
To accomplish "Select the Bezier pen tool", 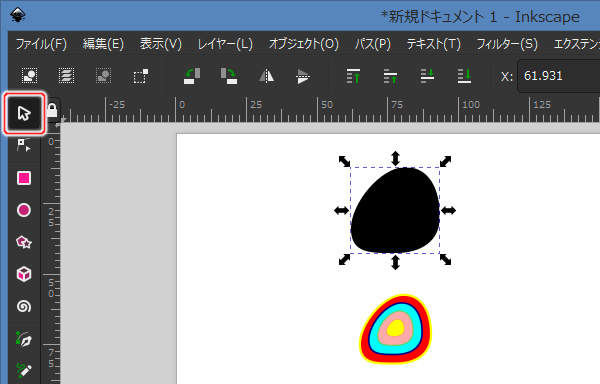I will [x=24, y=339].
